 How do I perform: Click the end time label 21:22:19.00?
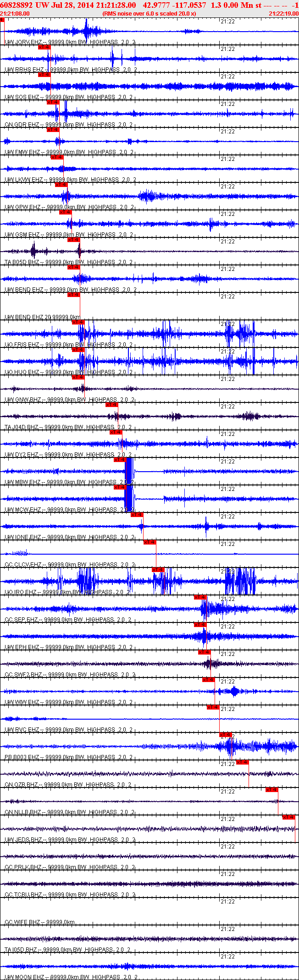pyautogui.click(x=283, y=14)
